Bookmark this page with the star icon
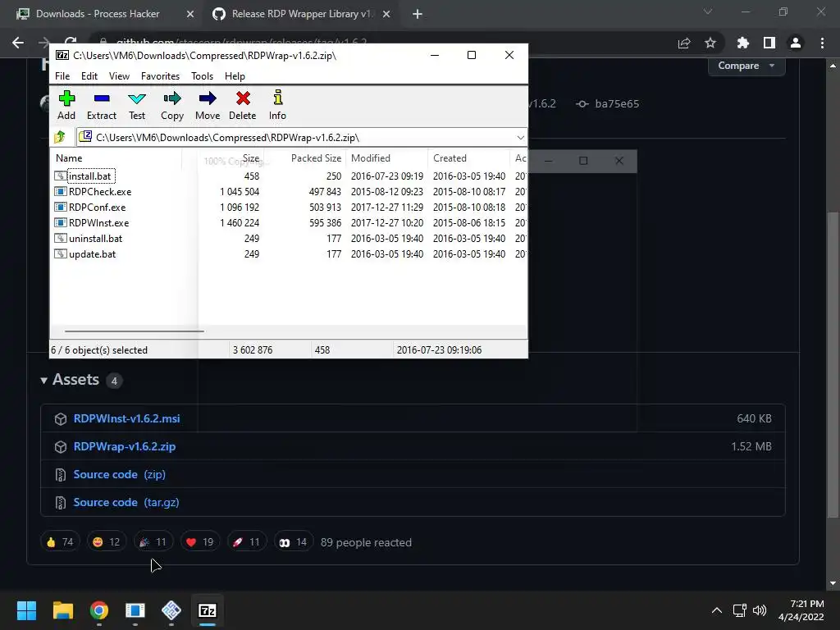This screenshot has height=630, width=840. (x=710, y=43)
